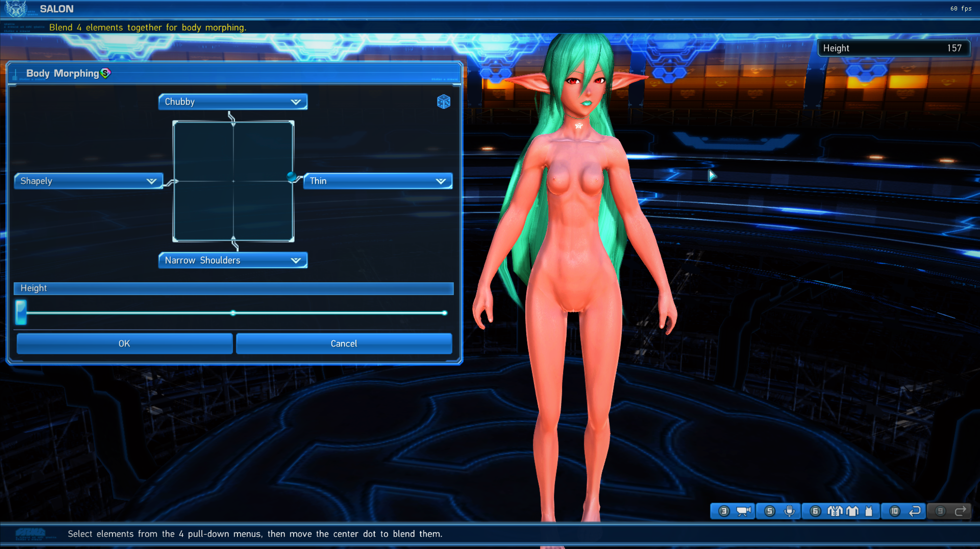Expand the Shapely element dropdown

pos(88,181)
